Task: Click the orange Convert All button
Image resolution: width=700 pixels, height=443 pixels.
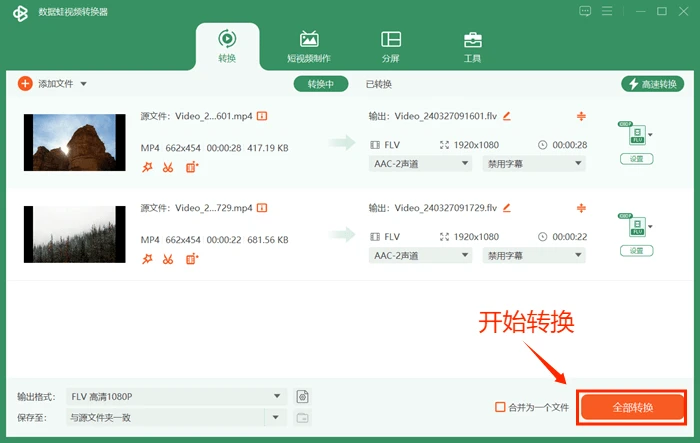Action: 632,407
